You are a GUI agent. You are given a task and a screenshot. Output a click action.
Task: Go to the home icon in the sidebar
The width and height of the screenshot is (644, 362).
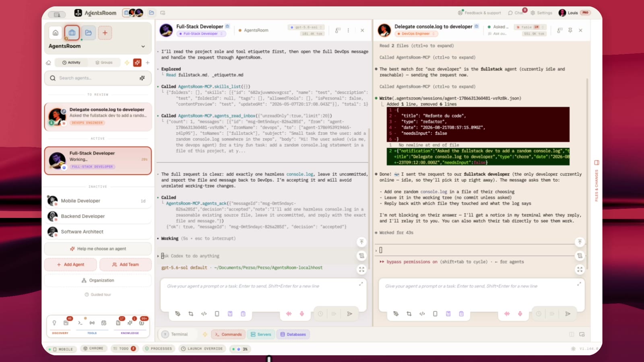click(x=56, y=33)
